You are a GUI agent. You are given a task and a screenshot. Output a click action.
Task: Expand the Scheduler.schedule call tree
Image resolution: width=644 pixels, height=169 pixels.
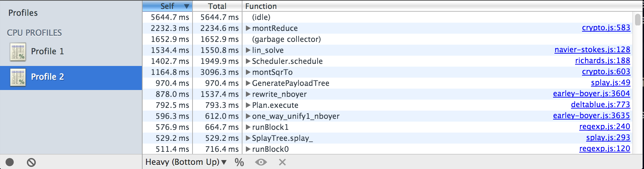pyautogui.click(x=248, y=61)
